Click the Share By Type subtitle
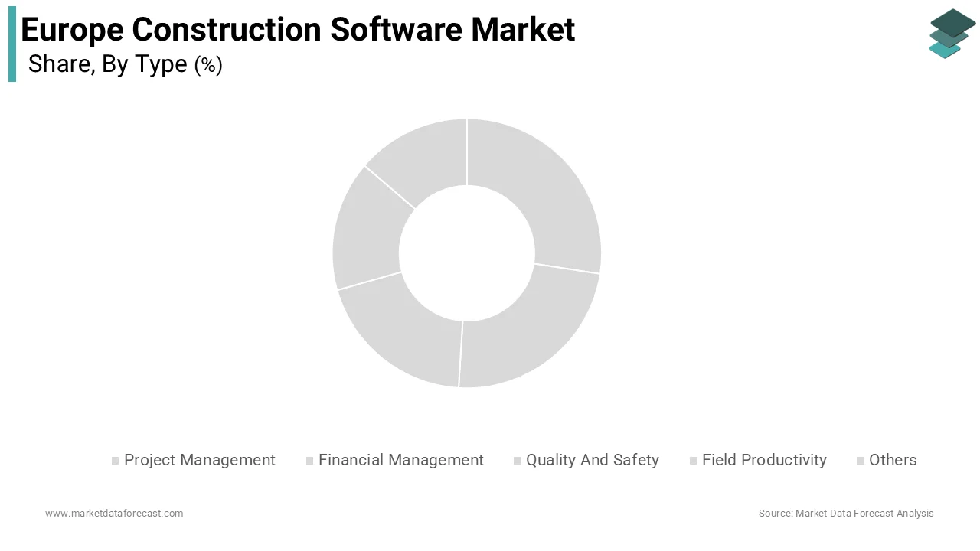This screenshot has height=551, width=980. (x=125, y=64)
